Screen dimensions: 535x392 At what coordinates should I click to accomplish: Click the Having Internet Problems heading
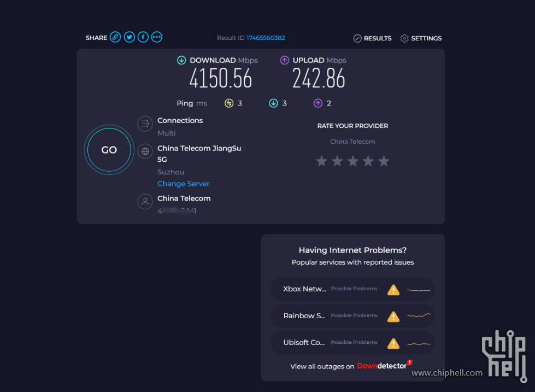point(352,250)
